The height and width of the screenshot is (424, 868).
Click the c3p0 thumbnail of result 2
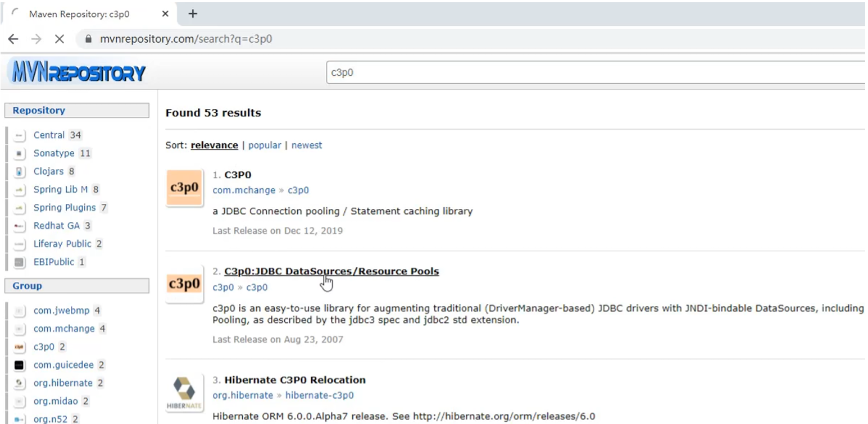click(184, 284)
